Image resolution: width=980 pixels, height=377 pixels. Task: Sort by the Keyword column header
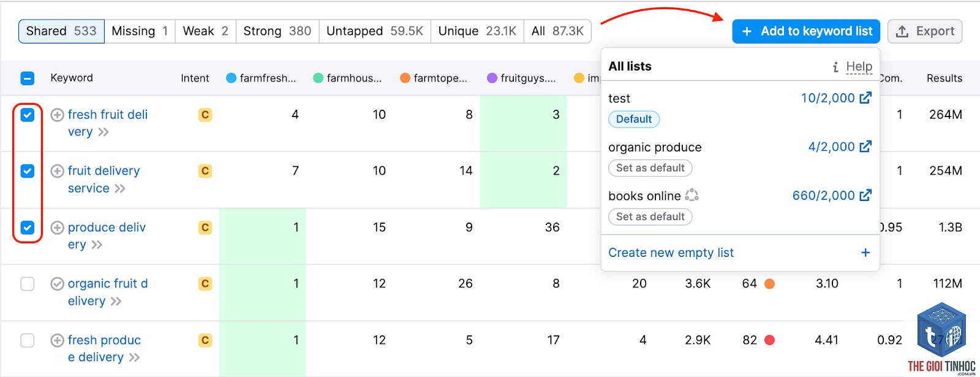(72, 78)
